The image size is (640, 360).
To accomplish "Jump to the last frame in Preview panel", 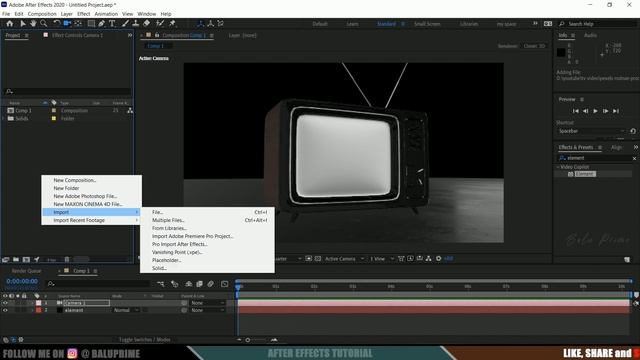I will (x=616, y=111).
